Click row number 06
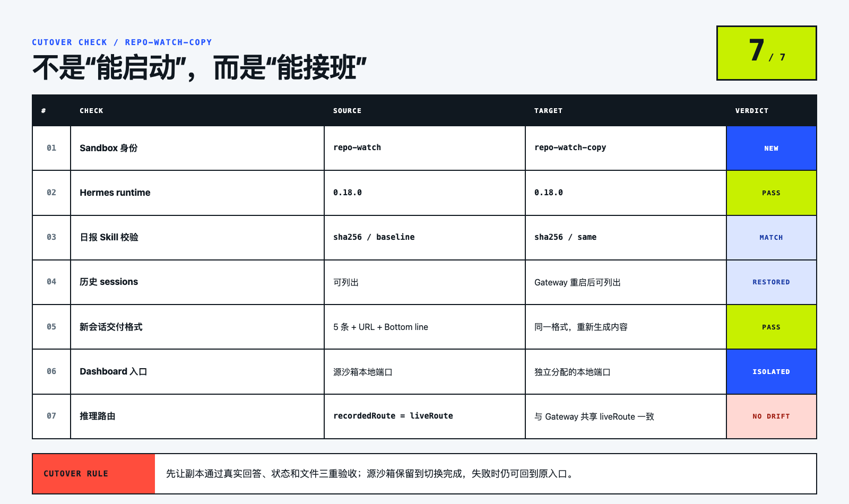Image resolution: width=849 pixels, height=504 pixels. [x=51, y=371]
